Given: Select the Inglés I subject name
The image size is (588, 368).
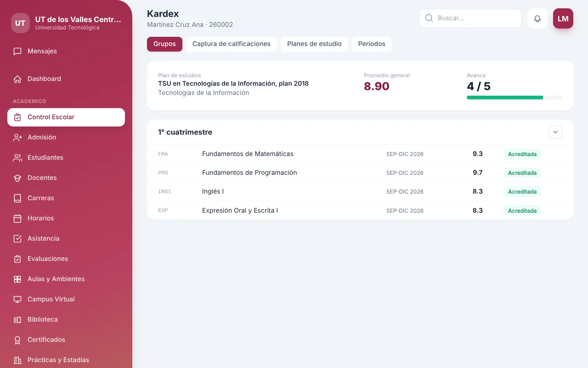Looking at the screenshot, I should [x=213, y=191].
